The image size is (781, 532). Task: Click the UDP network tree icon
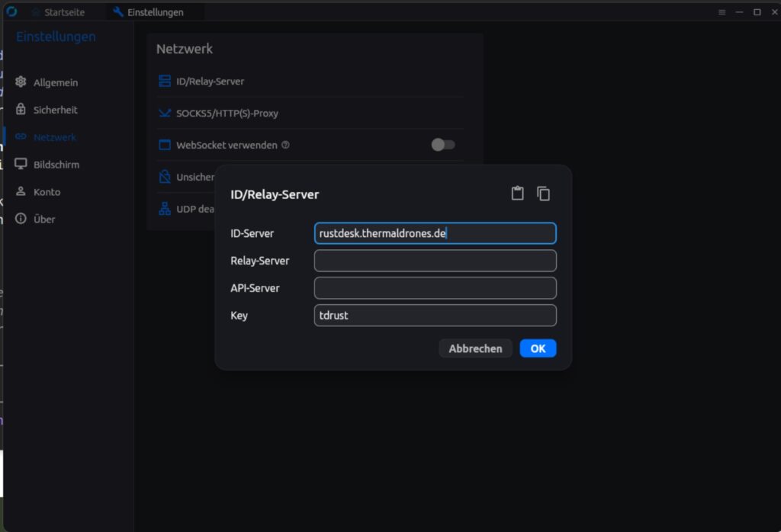coord(165,209)
